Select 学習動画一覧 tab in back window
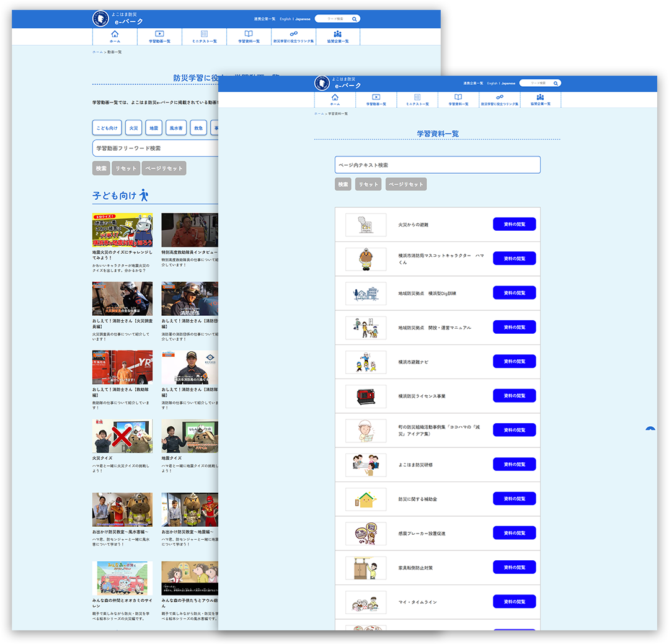Viewport: 669px width, 644px height. click(159, 37)
